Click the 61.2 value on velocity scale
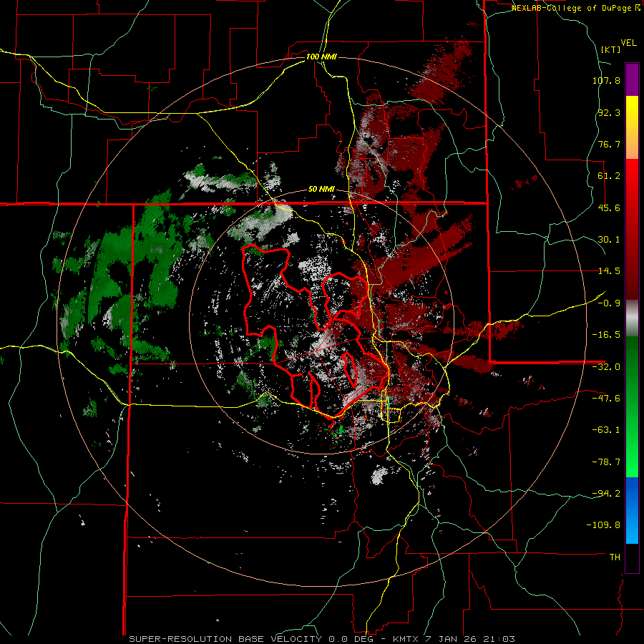644x644 pixels. click(609, 176)
